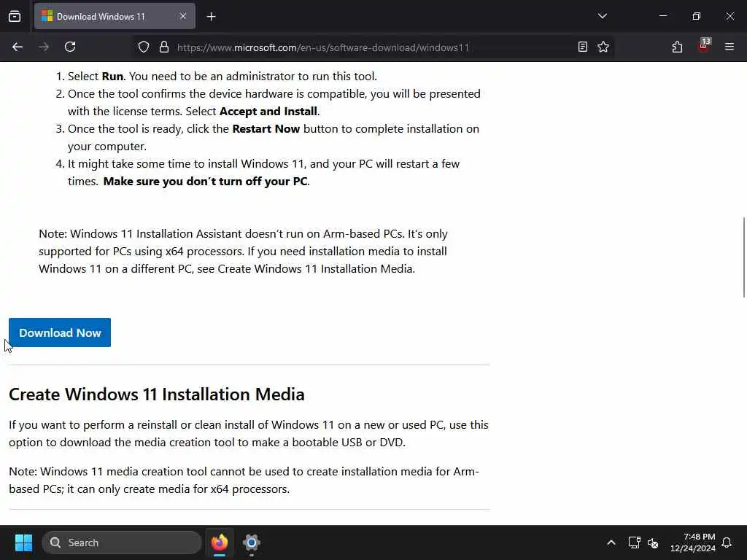Click the bold 'Restart Now' text
This screenshot has width=747, height=560.
pyautogui.click(x=266, y=129)
